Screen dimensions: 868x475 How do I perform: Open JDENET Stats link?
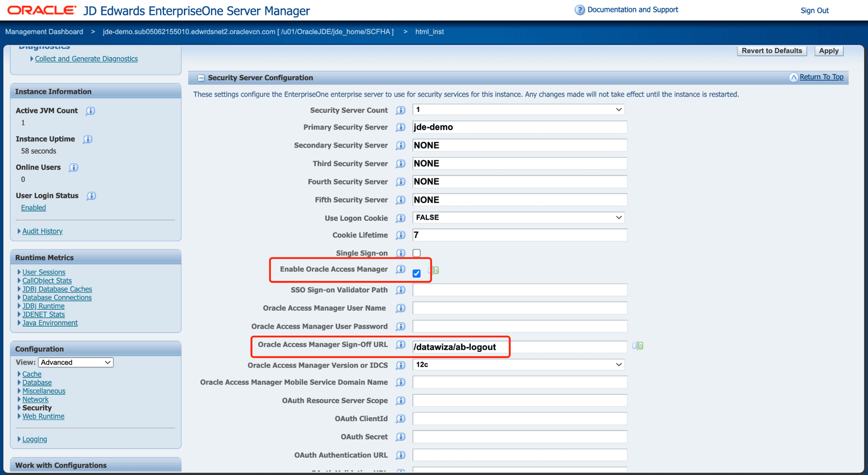pyautogui.click(x=43, y=314)
